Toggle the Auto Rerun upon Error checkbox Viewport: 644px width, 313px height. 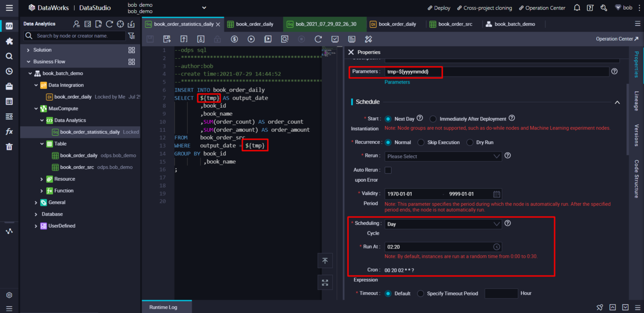pyautogui.click(x=388, y=170)
